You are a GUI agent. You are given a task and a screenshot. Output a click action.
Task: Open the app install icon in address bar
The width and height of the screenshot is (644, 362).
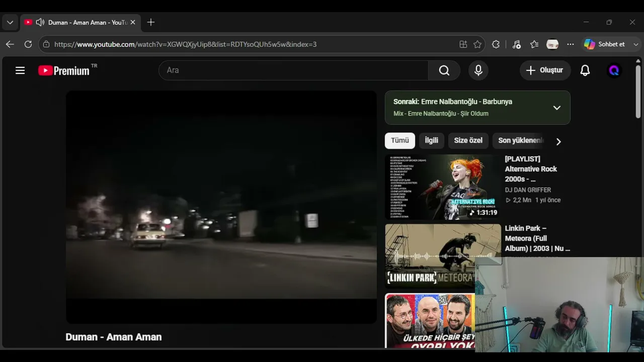click(463, 44)
